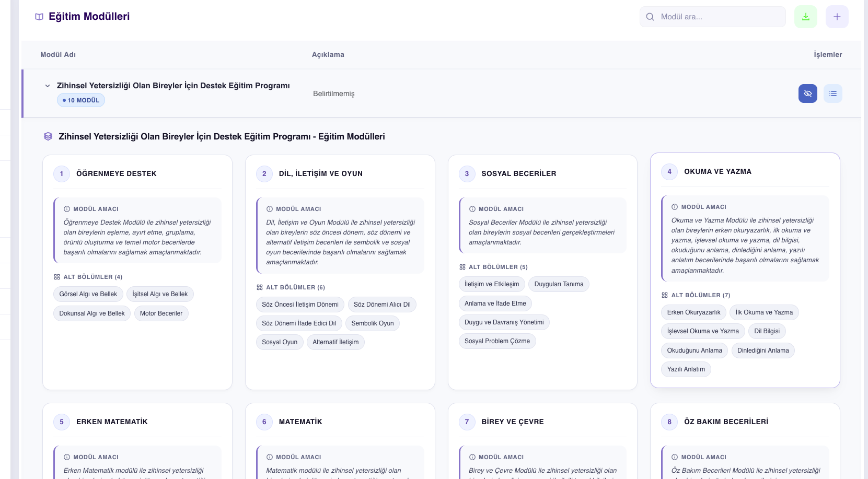This screenshot has width=868, height=479.
Task: Select the Dinlediğini Anlama chip
Action: (x=763, y=351)
